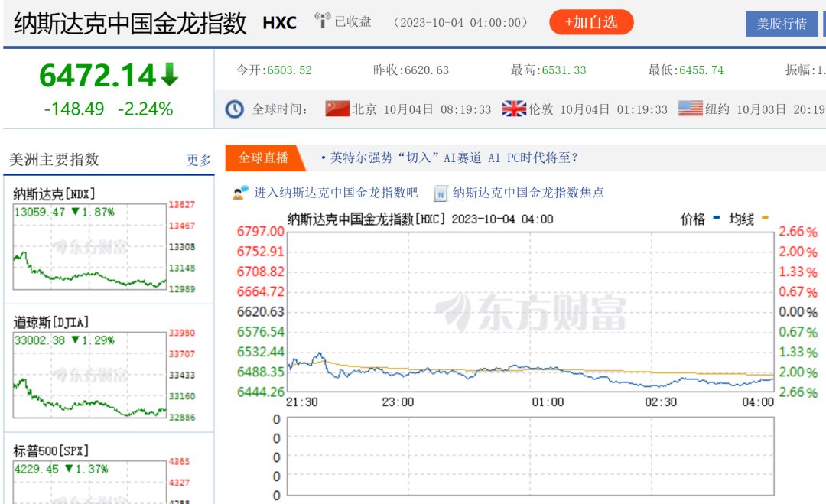Click the 北京 10月04日 08:19:33 time text
This screenshot has width=826, height=504.
pyautogui.click(x=421, y=109)
